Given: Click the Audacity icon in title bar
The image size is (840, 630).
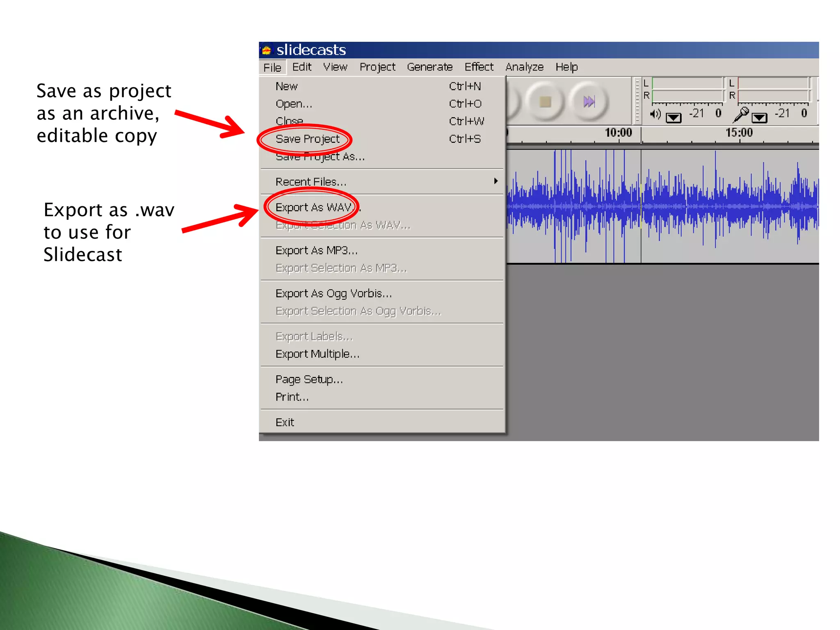Looking at the screenshot, I should click(267, 50).
